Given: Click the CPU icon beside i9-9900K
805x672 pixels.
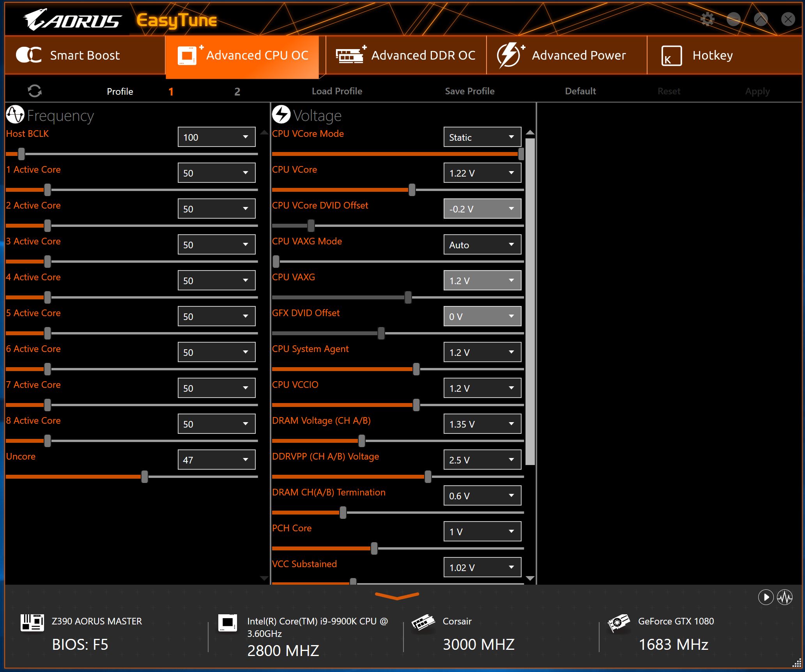Looking at the screenshot, I should 227,622.
